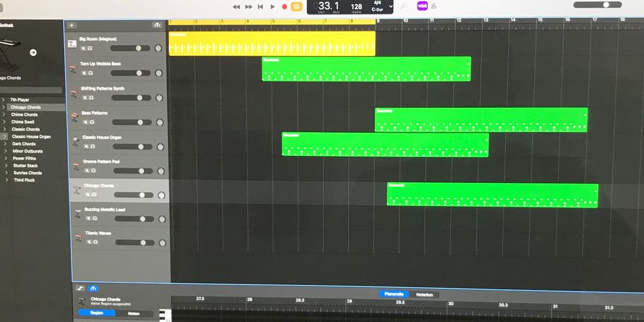Click the circular arrow next to library instrument image
644x322 pixels.
[x=33, y=53]
